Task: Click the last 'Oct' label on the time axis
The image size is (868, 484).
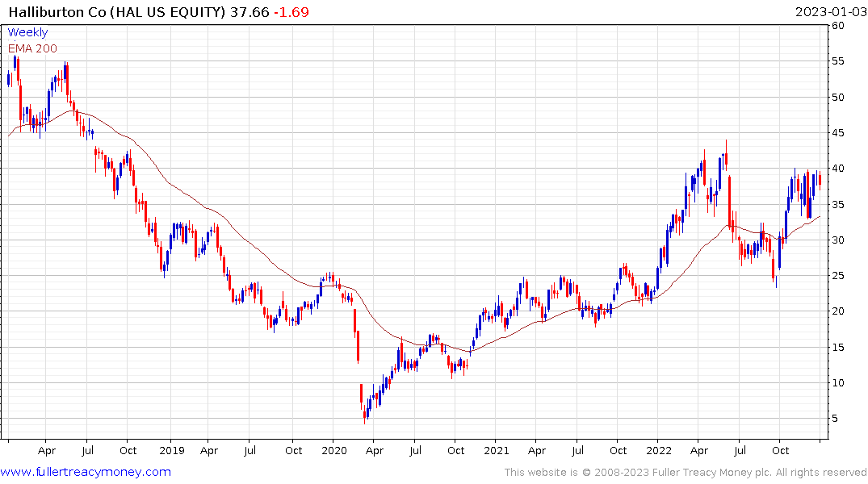Action: (781, 450)
